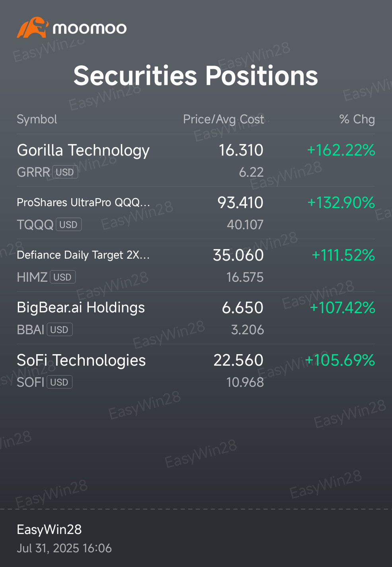Click the USD badge next to GRRR
The image size is (392, 567).
tap(65, 172)
